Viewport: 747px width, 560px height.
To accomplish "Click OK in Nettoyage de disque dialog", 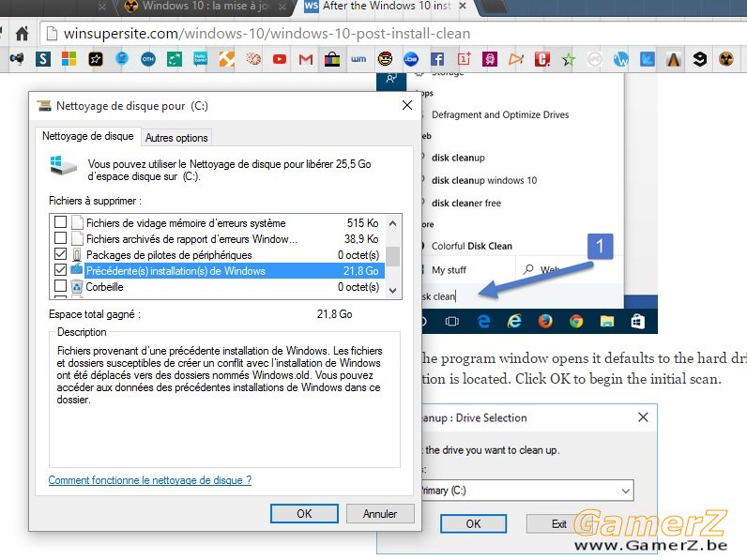I will pyautogui.click(x=304, y=514).
